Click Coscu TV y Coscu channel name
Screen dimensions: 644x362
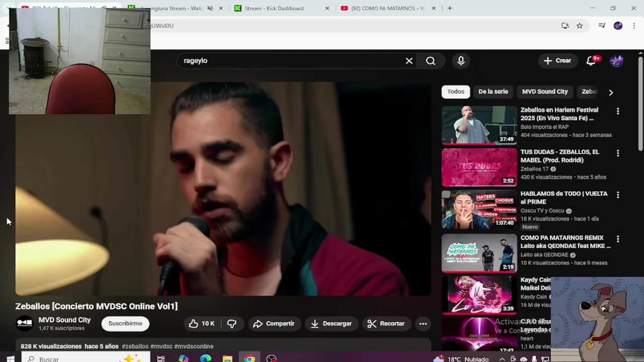click(x=542, y=211)
